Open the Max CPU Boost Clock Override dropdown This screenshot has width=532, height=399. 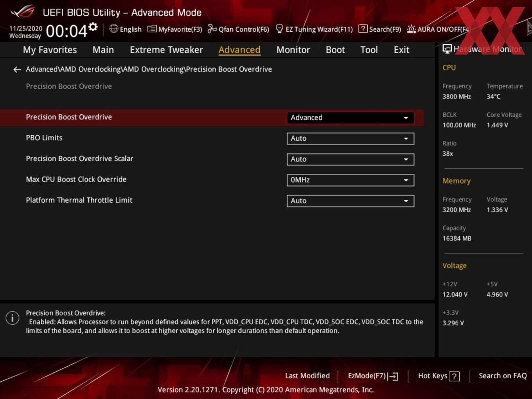[x=350, y=180]
